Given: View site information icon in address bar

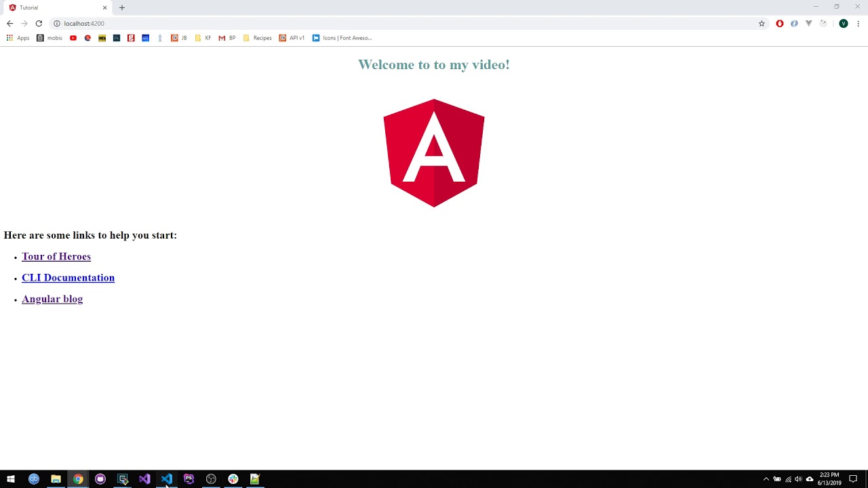Looking at the screenshot, I should [x=57, y=24].
